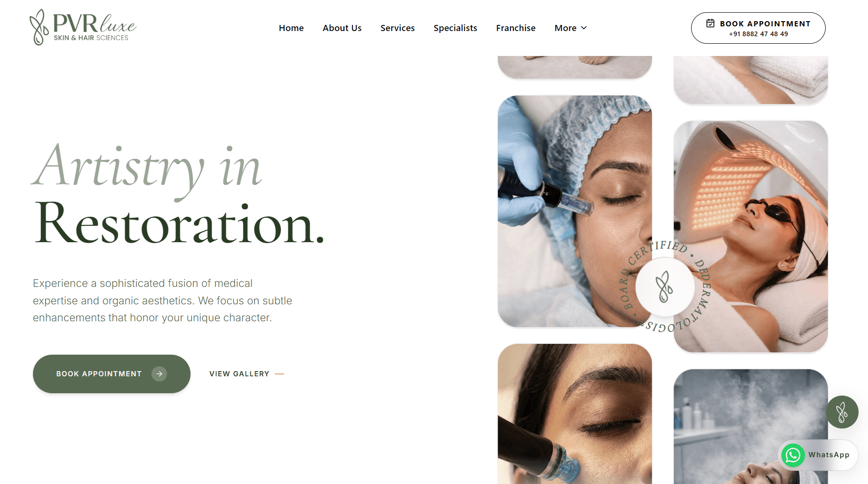Click the Board Certified Dermatologist badge emblem
Viewport: 868px width, 484px height.
[x=665, y=286]
